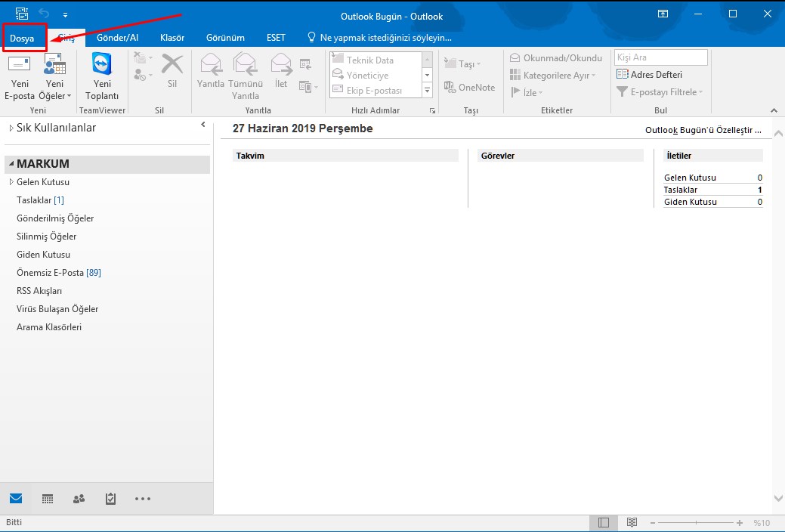Switch to Calendar view icon

click(48, 499)
